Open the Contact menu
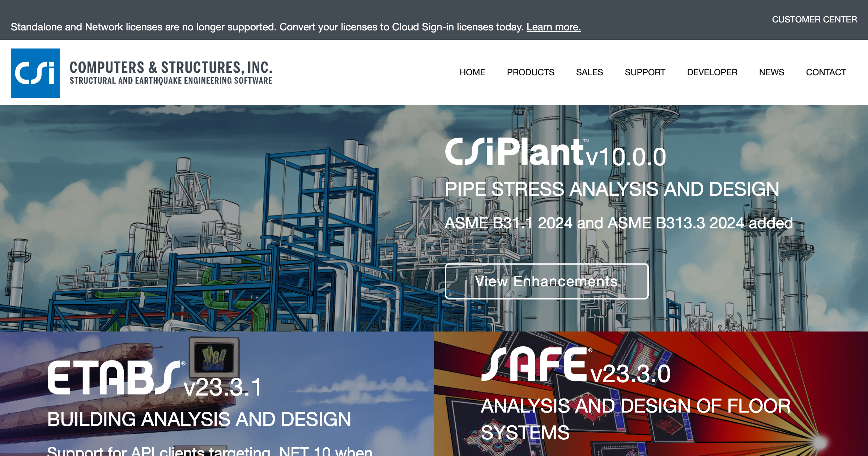The width and height of the screenshot is (868, 456). coord(826,72)
